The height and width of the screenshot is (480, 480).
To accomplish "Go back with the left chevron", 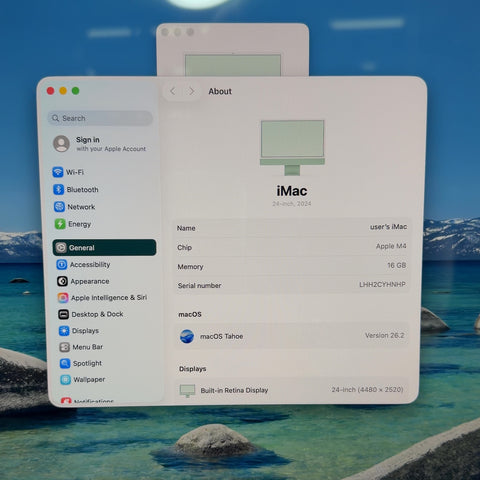I will coord(173,91).
